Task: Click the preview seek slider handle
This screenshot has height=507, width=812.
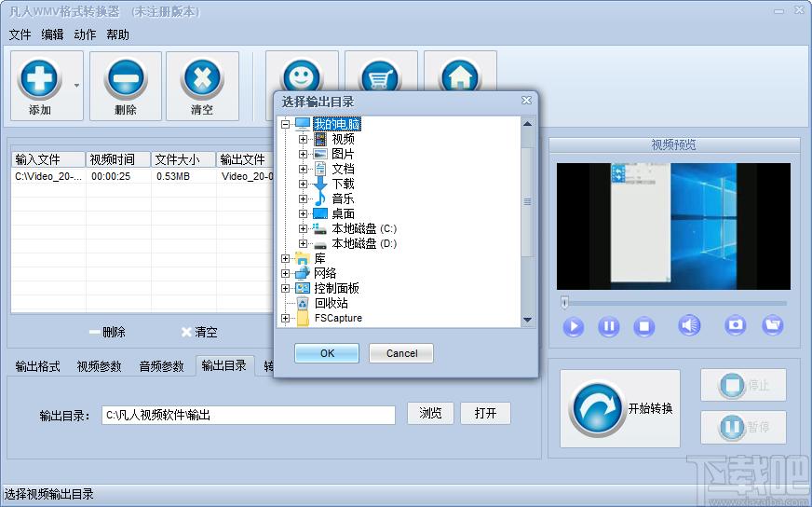Action: tap(564, 302)
